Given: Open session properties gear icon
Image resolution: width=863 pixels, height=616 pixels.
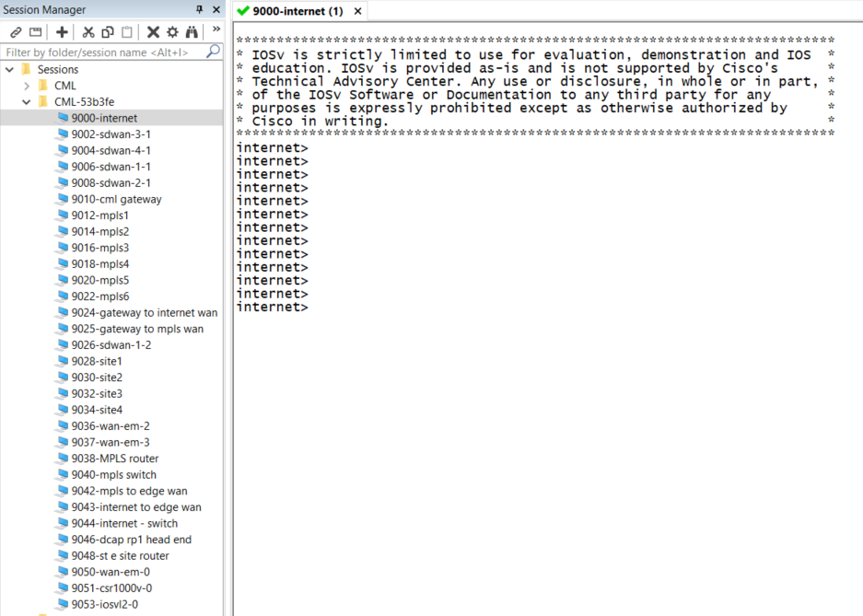Looking at the screenshot, I should (172, 32).
